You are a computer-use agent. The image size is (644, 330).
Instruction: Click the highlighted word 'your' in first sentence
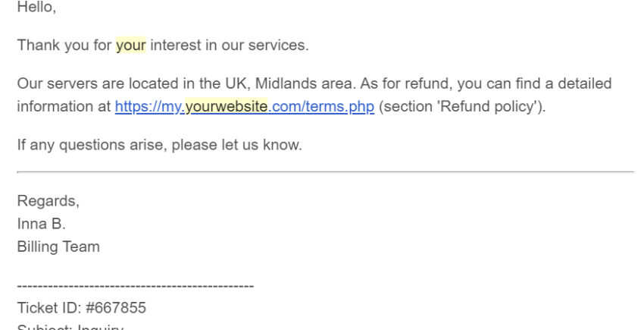point(130,46)
